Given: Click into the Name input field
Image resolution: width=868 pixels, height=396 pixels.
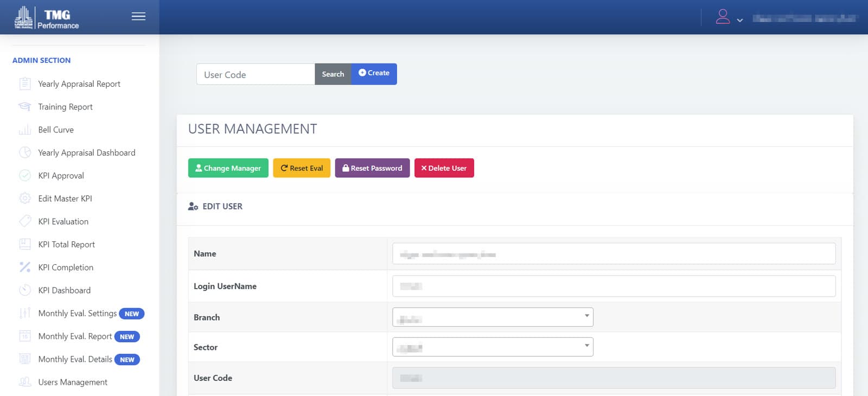Looking at the screenshot, I should [614, 253].
